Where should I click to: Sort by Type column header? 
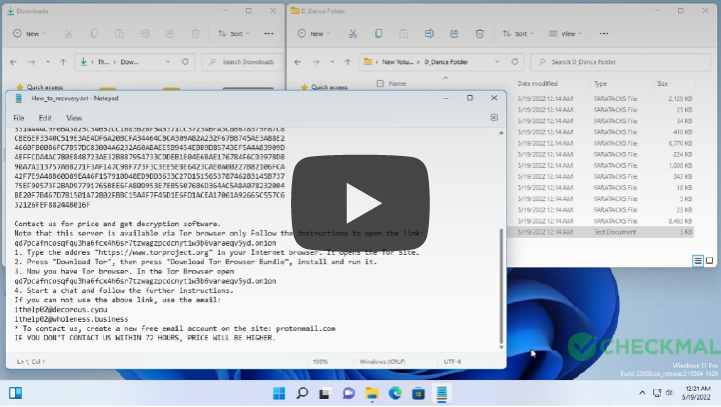[x=600, y=84]
